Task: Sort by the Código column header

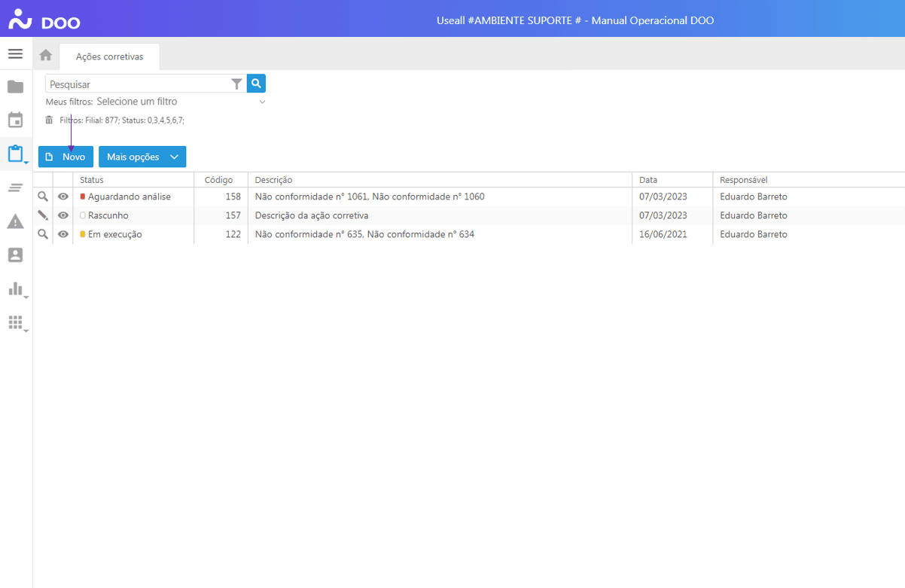Action: tap(219, 180)
